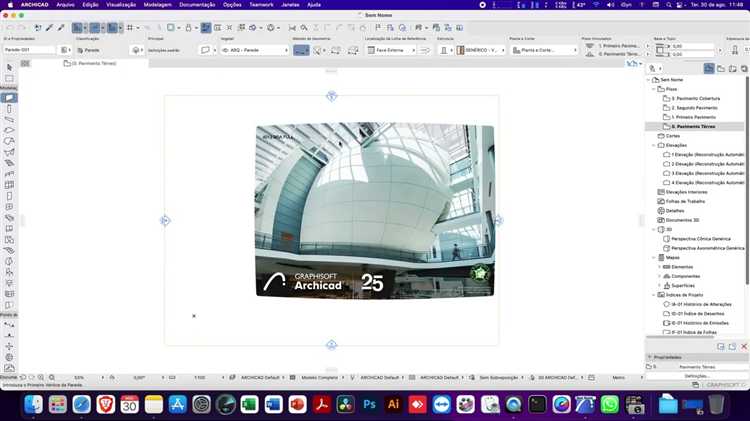Toggle the first blue guide toggle in toolbar
The width and height of the screenshot is (750, 421).
77,28
